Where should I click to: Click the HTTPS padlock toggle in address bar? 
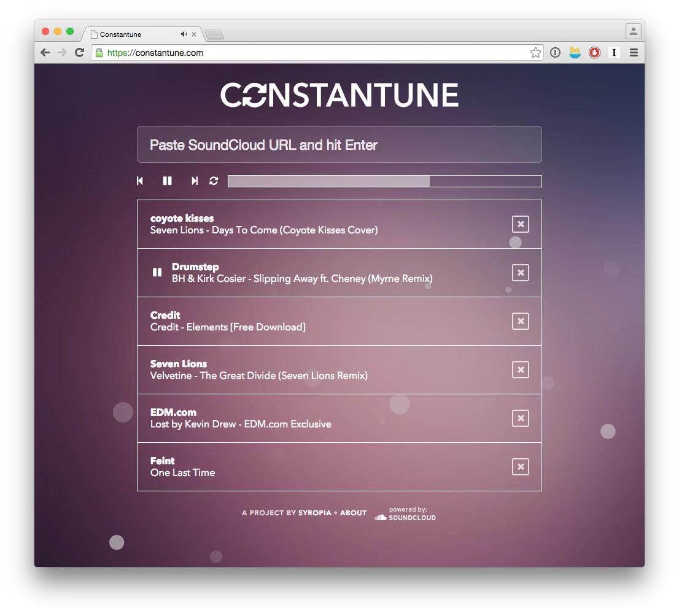click(99, 53)
